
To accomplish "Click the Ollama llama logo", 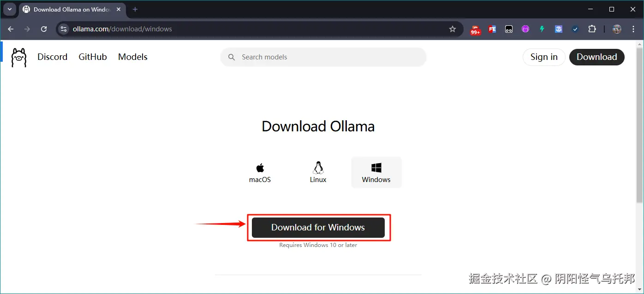I will click(x=18, y=57).
